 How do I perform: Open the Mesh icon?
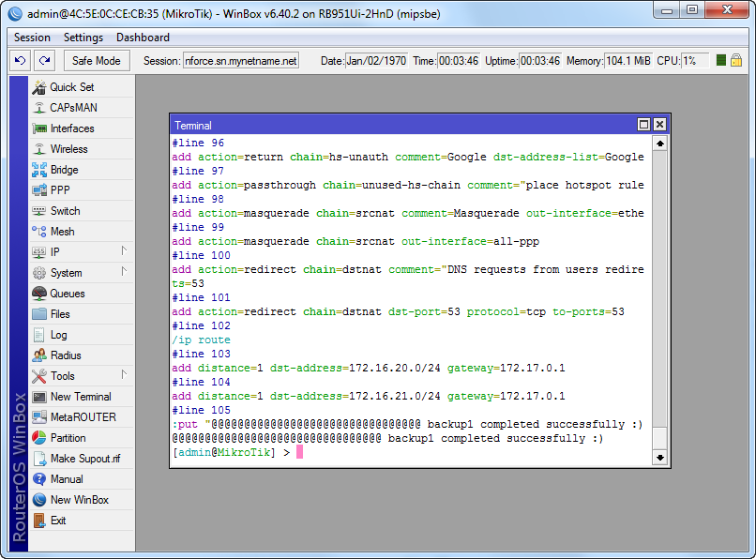point(39,232)
